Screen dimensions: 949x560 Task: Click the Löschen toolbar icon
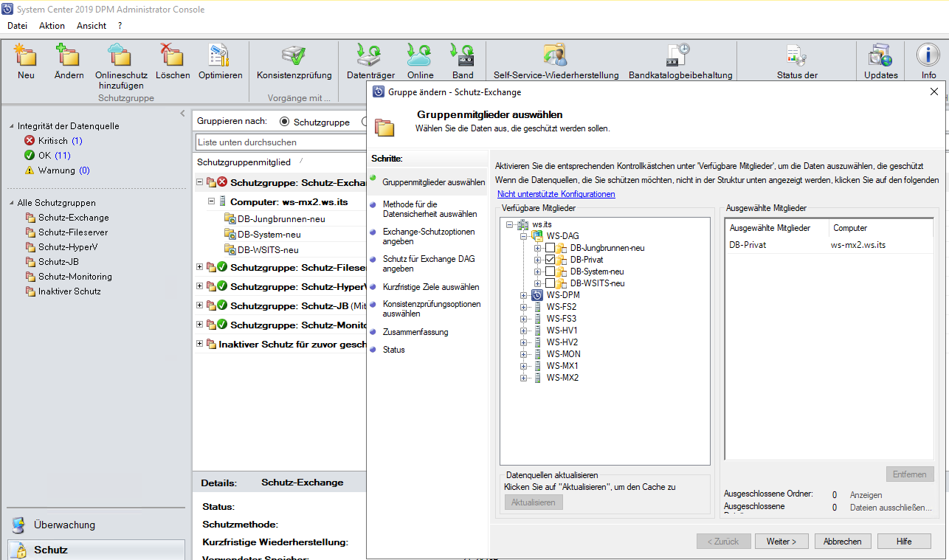172,55
